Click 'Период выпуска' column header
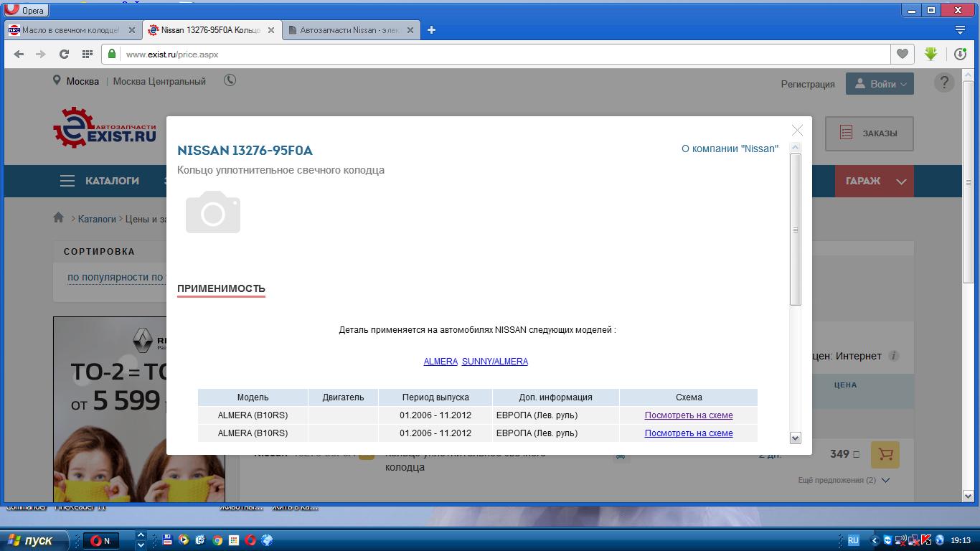980x551 pixels. (435, 397)
